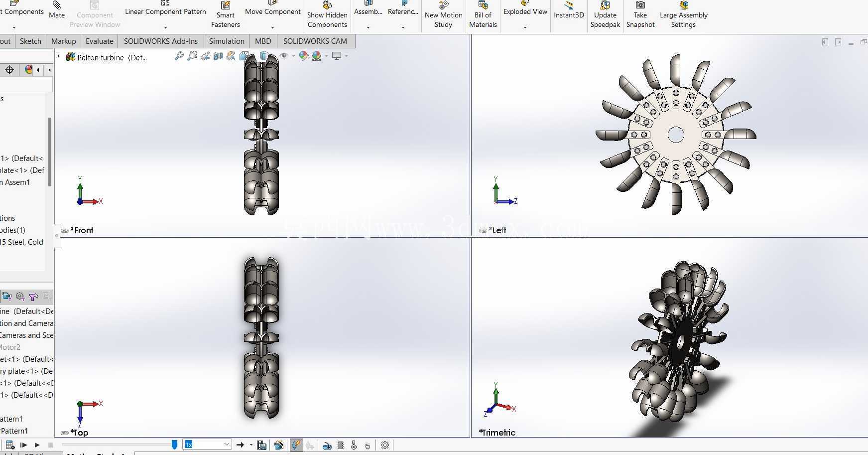Click the Mate tool icon
The width and height of the screenshot is (868, 455).
(57, 6)
